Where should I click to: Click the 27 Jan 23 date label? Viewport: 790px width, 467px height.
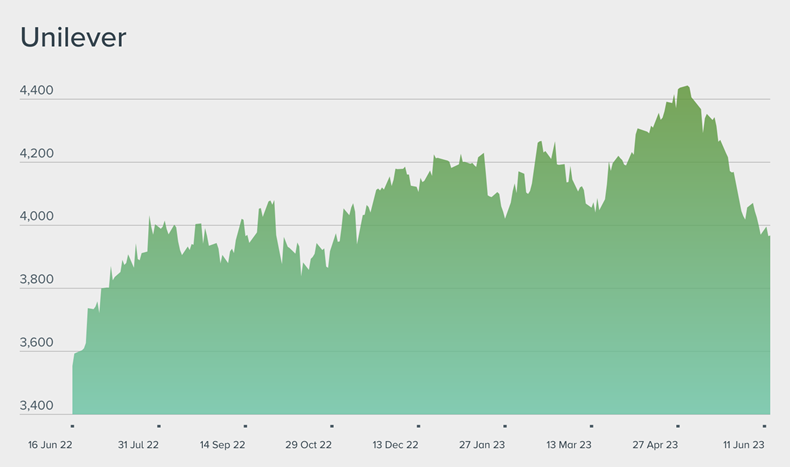click(x=481, y=445)
